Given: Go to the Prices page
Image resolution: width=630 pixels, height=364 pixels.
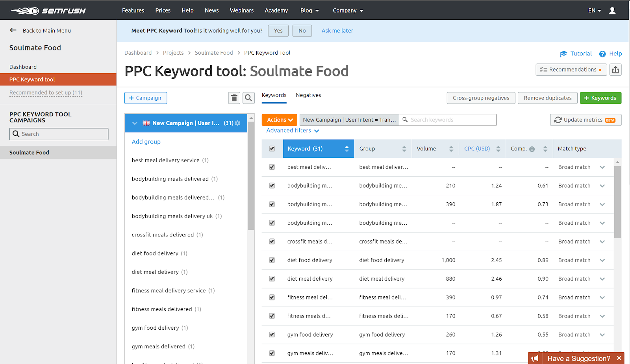Looking at the screenshot, I should click(163, 11).
